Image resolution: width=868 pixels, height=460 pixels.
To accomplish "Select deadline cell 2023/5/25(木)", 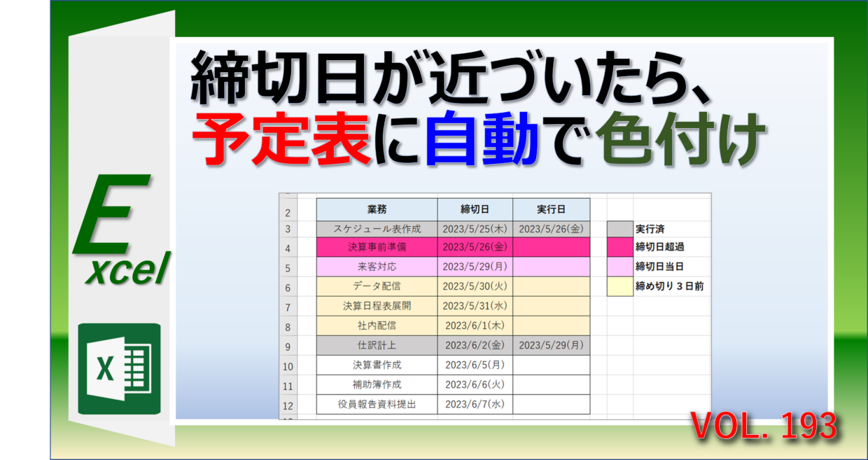I will (x=475, y=228).
